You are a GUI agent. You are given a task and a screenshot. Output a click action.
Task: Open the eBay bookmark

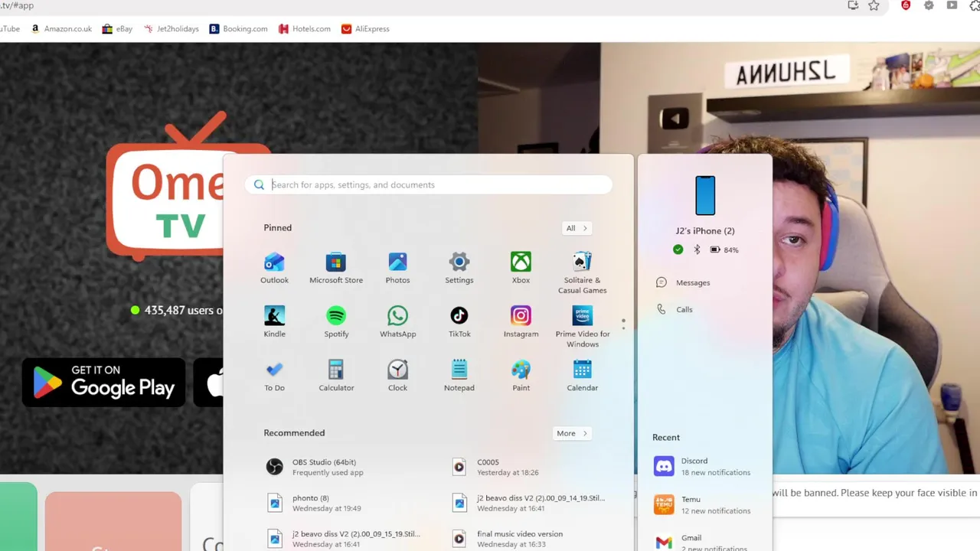pyautogui.click(x=117, y=28)
